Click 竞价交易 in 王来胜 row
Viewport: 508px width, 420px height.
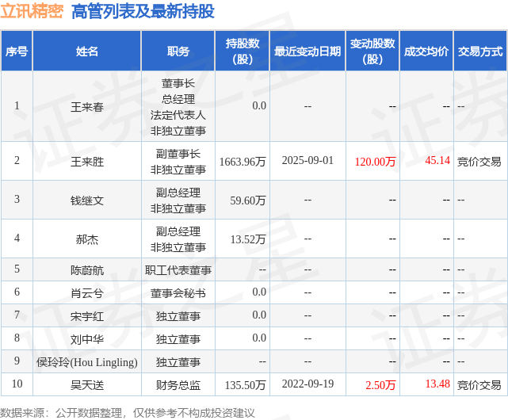(x=479, y=162)
